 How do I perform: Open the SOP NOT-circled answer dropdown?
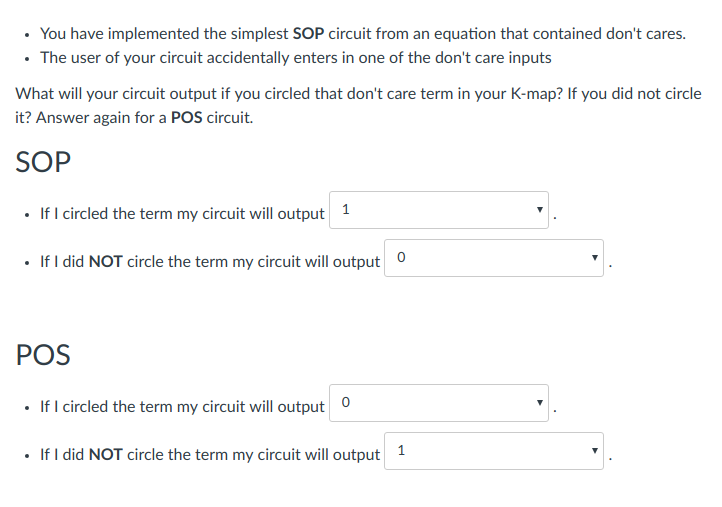tap(494, 259)
